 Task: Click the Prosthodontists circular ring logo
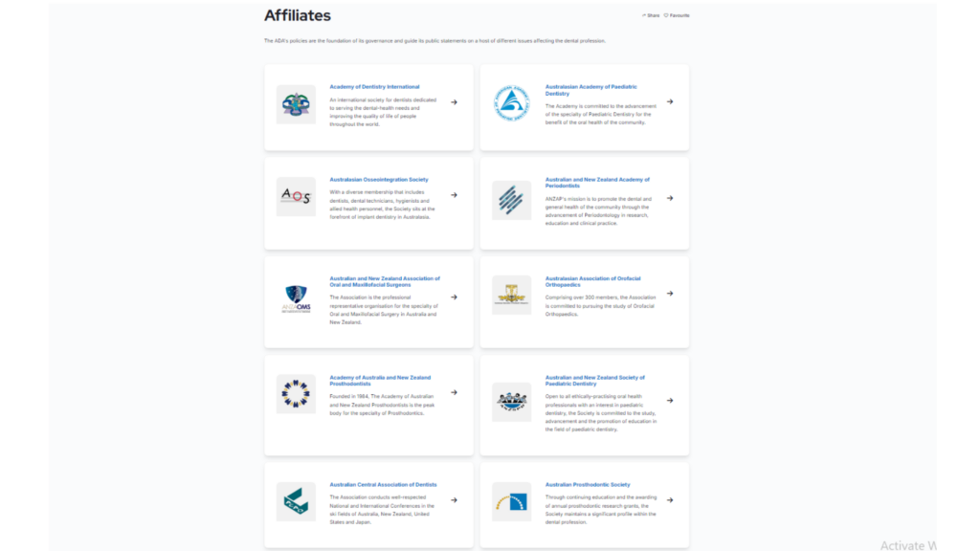click(296, 394)
